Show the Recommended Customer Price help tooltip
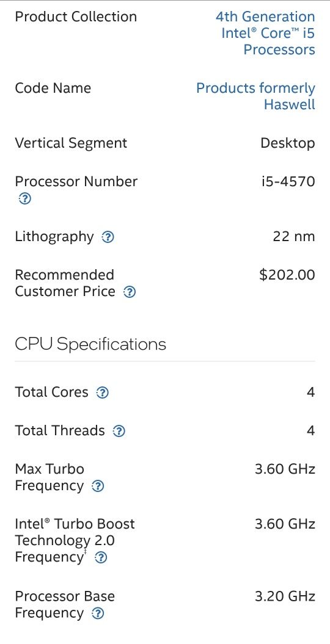 (x=130, y=292)
